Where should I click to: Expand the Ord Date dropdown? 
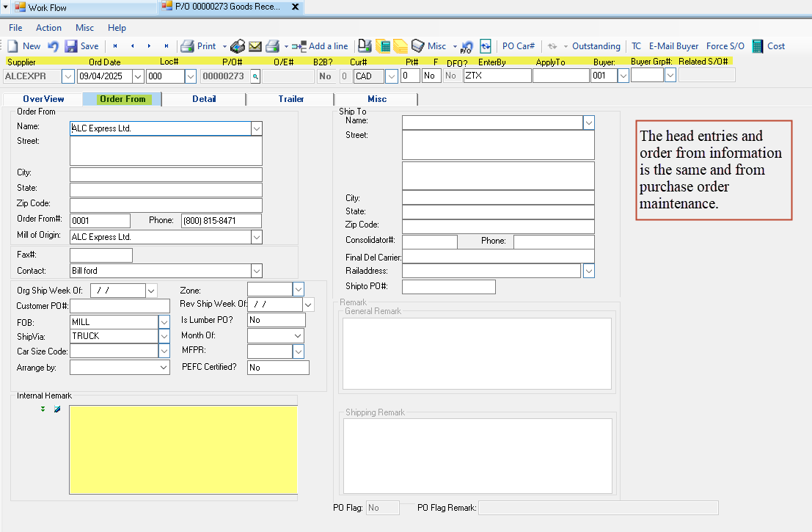tap(138, 76)
